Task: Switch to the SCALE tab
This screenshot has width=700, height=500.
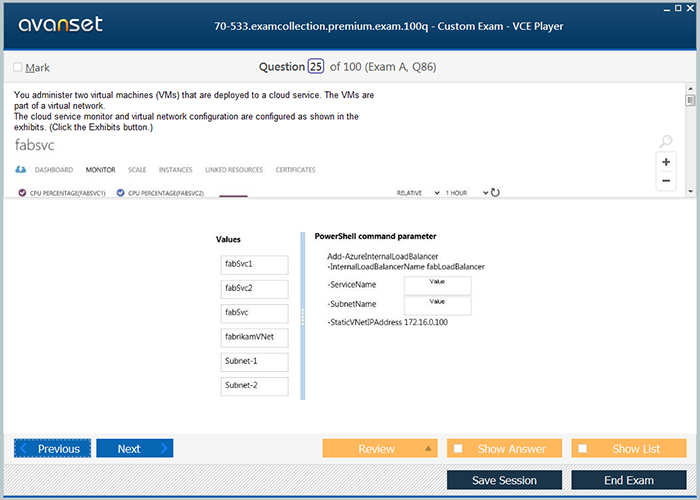Action: [x=137, y=170]
